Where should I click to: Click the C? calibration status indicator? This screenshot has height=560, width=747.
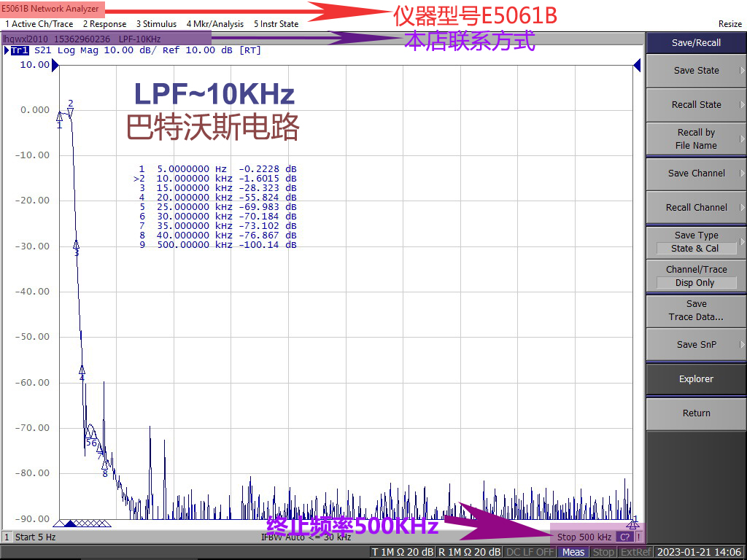click(x=624, y=537)
